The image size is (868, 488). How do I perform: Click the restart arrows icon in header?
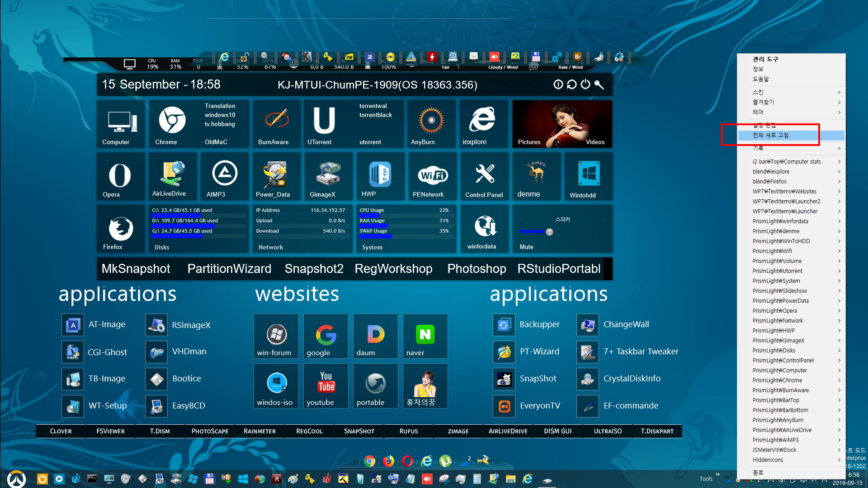(571, 84)
